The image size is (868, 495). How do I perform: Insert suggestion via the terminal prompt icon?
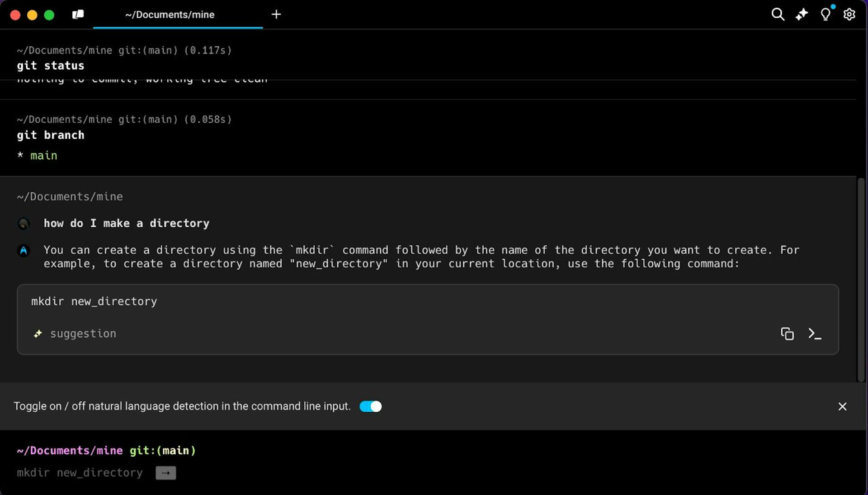pyautogui.click(x=815, y=333)
